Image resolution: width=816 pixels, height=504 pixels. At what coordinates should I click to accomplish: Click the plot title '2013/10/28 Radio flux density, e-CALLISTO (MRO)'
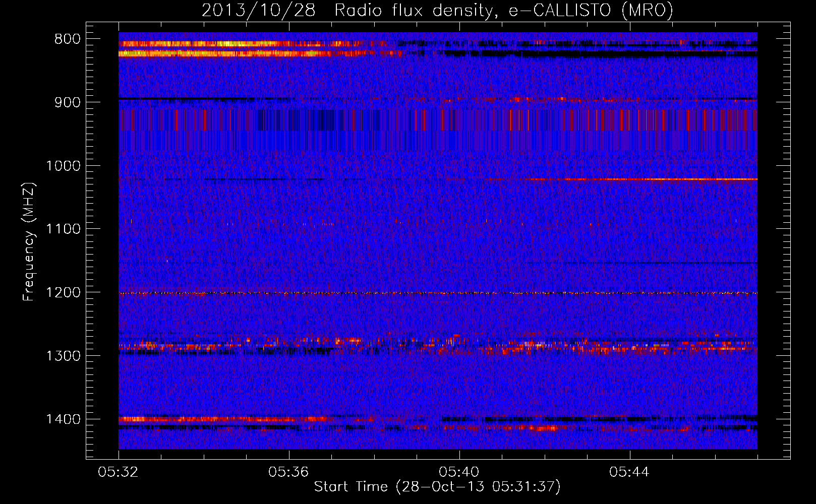(437, 11)
